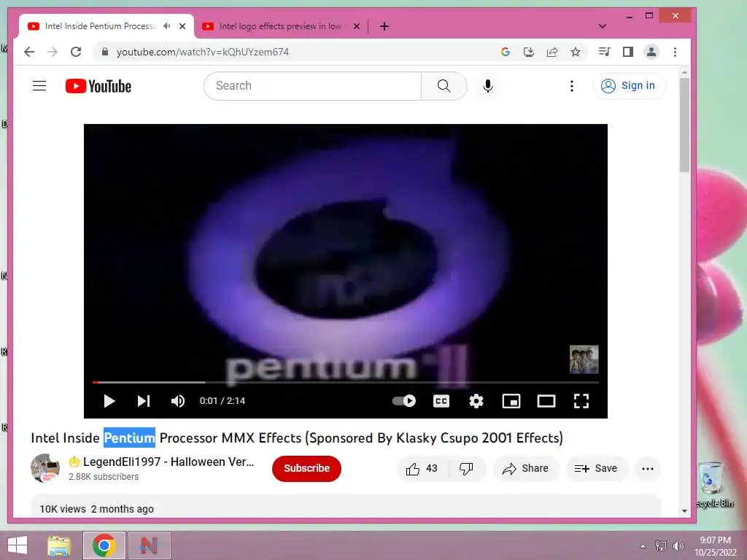Go to YouTube home via logo
Image resolution: width=747 pixels, height=560 pixels.
(x=98, y=86)
